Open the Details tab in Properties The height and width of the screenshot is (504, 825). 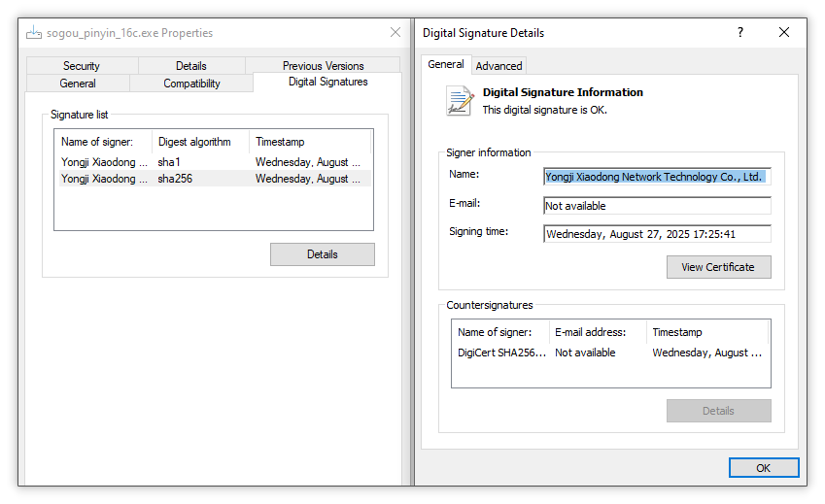point(191,66)
